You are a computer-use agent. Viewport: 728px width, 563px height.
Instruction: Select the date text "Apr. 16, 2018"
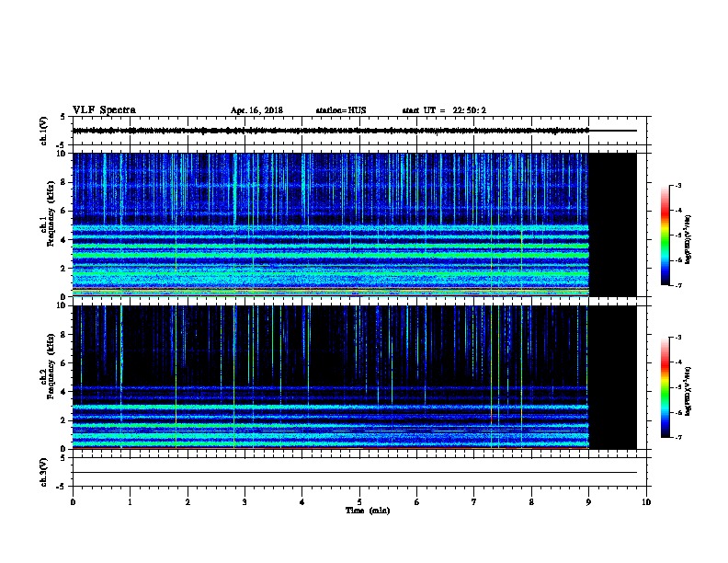256,110
